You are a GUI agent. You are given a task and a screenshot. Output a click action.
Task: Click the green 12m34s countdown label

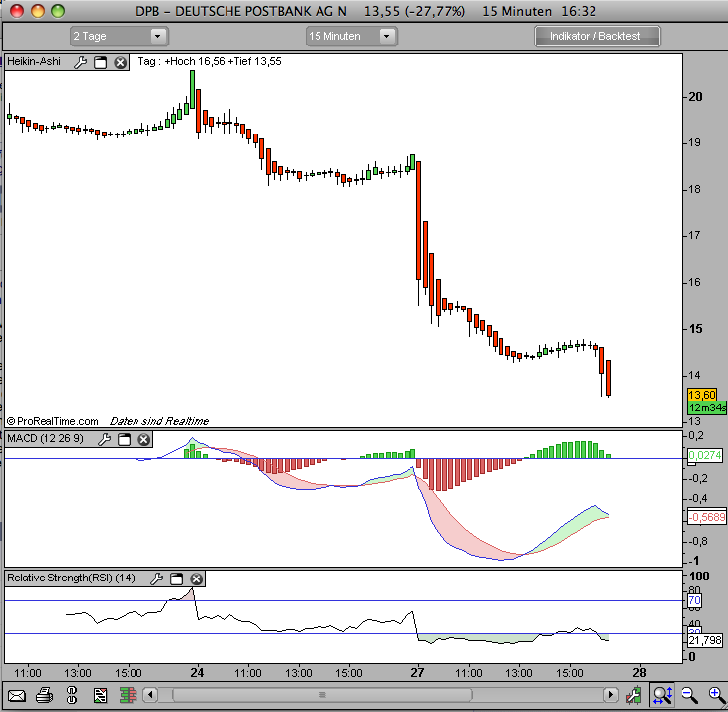tap(707, 408)
